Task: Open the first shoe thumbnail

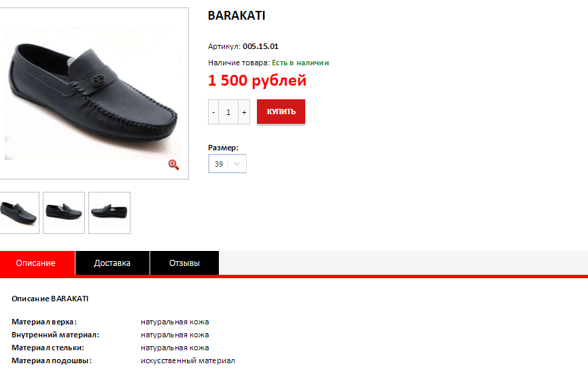Action: 19,213
